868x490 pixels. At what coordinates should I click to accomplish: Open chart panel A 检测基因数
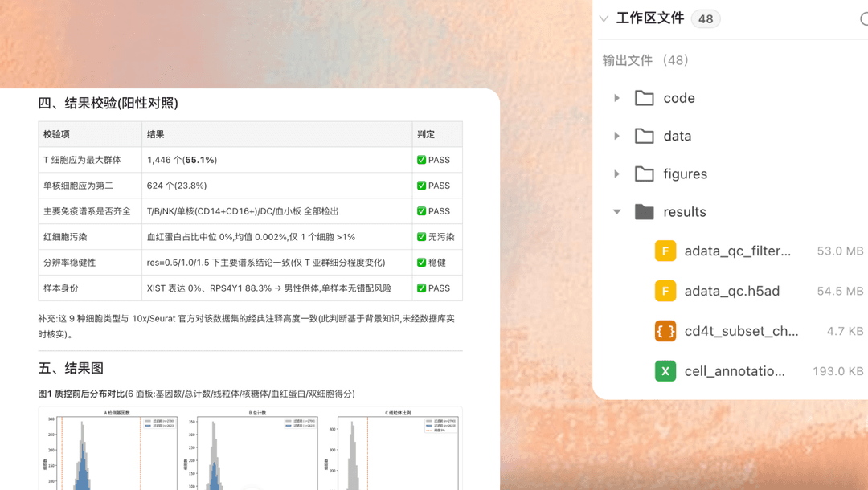pos(113,451)
